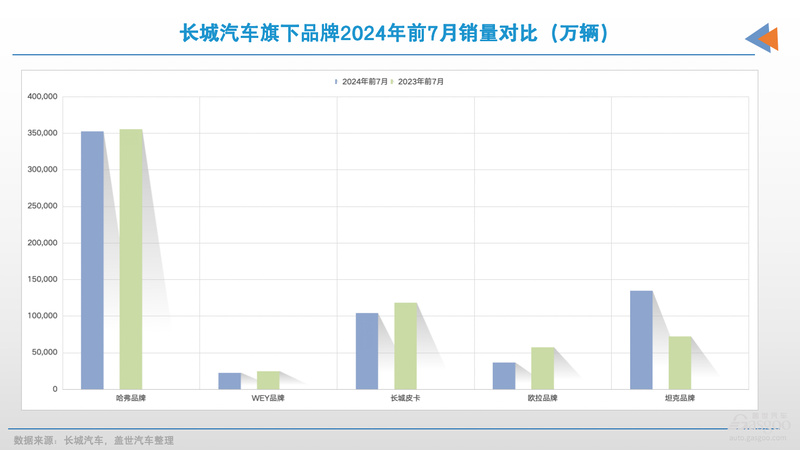Select the blue 坦克品牌 2024 bar

[x=641, y=340]
